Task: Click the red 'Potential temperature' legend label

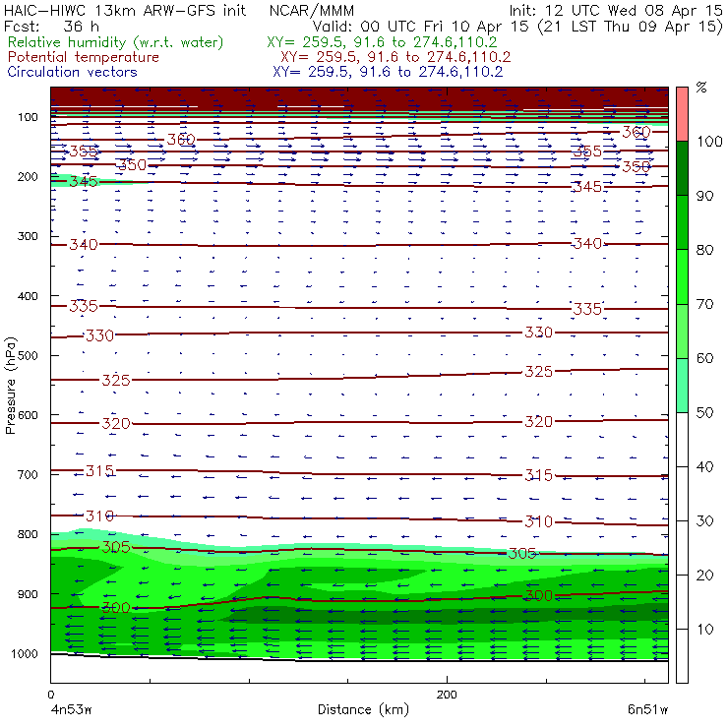Action: [x=84, y=57]
